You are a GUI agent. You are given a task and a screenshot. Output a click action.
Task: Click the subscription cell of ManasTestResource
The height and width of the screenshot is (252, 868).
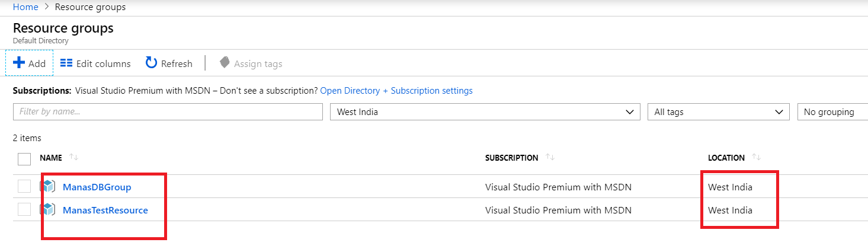pyautogui.click(x=558, y=210)
